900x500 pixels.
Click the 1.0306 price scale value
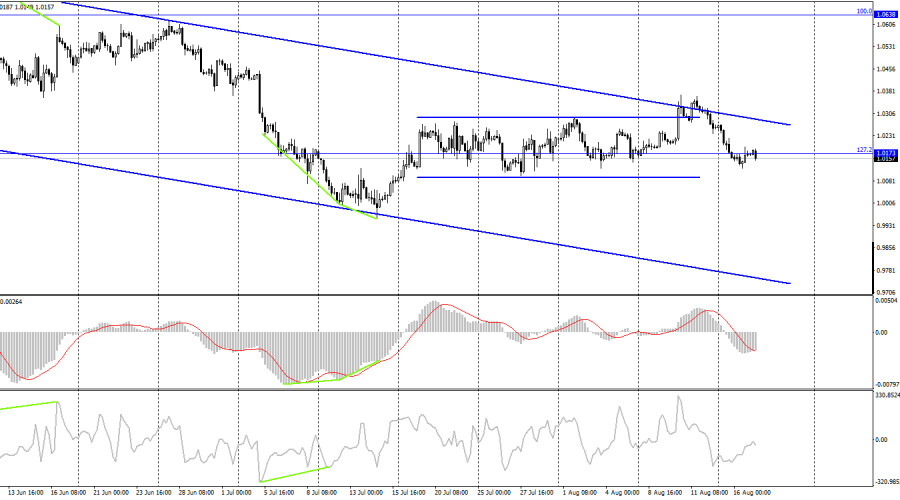tap(887, 114)
